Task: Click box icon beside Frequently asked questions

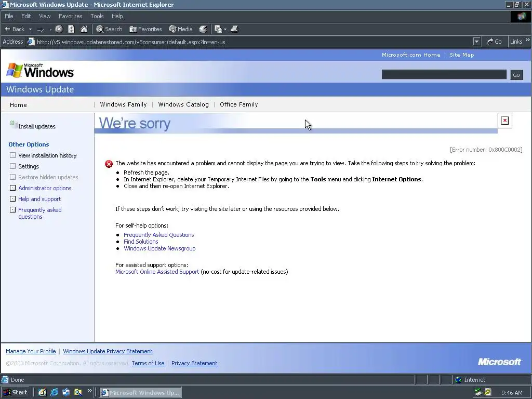Action: (x=12, y=209)
